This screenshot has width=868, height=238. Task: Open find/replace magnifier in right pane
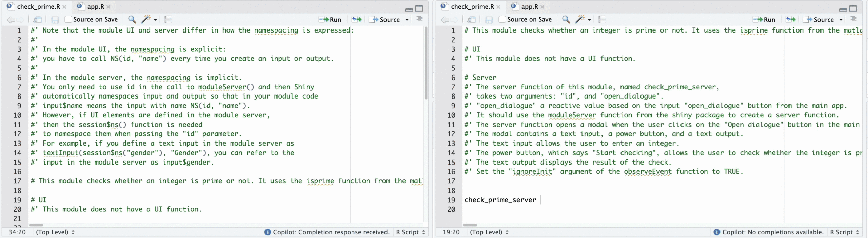click(566, 19)
